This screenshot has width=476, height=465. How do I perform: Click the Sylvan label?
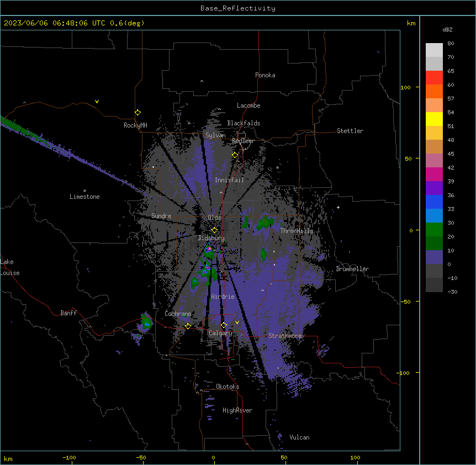(x=215, y=135)
